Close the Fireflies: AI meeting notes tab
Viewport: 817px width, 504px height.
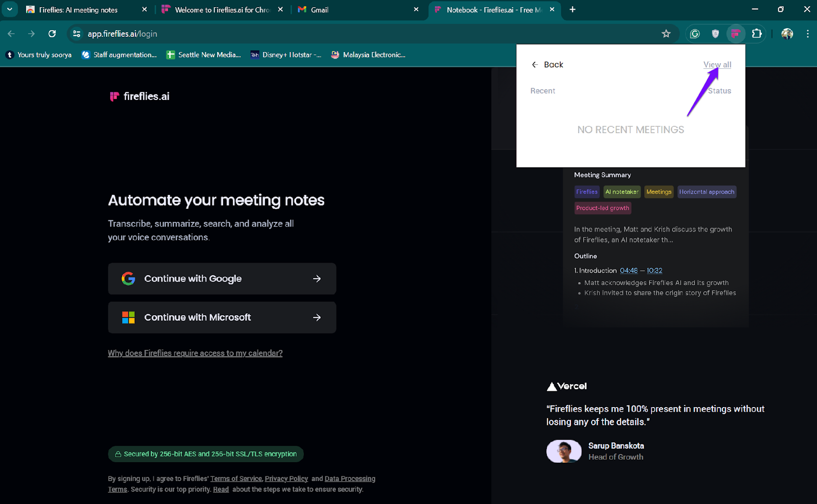[145, 9]
